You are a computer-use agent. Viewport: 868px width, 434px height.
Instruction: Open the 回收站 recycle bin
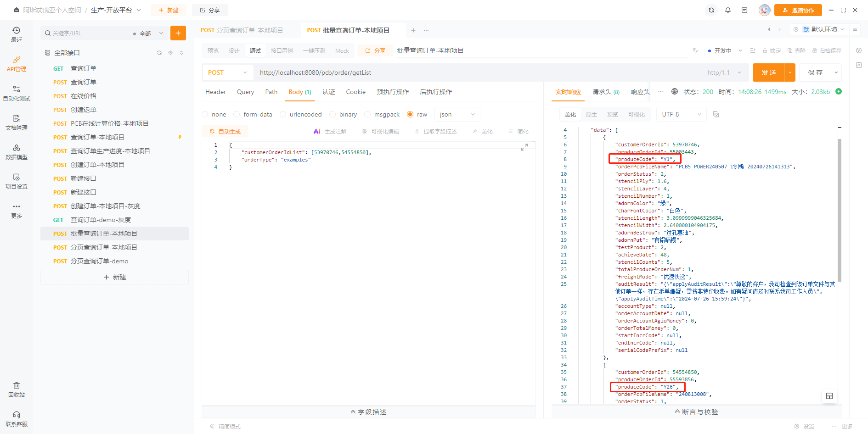pyautogui.click(x=17, y=389)
